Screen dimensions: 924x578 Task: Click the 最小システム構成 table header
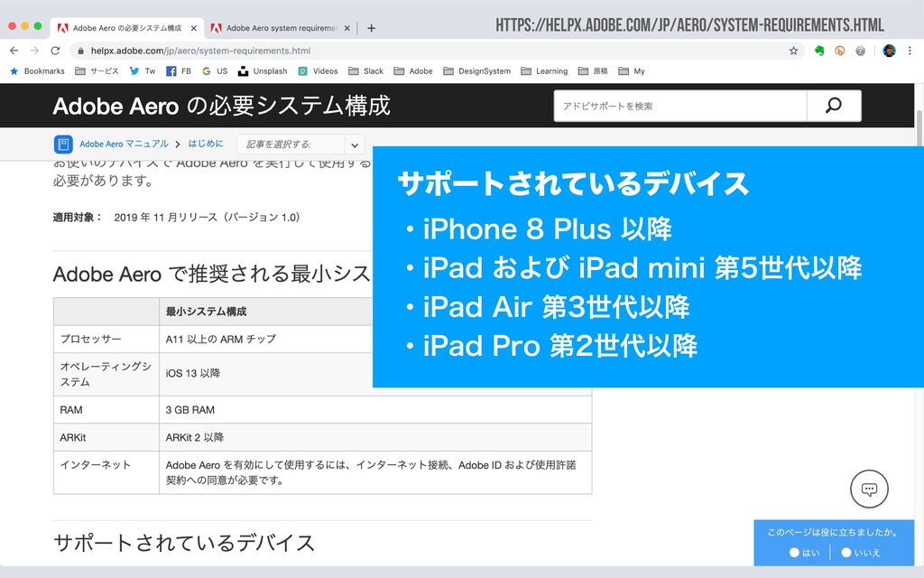point(206,312)
